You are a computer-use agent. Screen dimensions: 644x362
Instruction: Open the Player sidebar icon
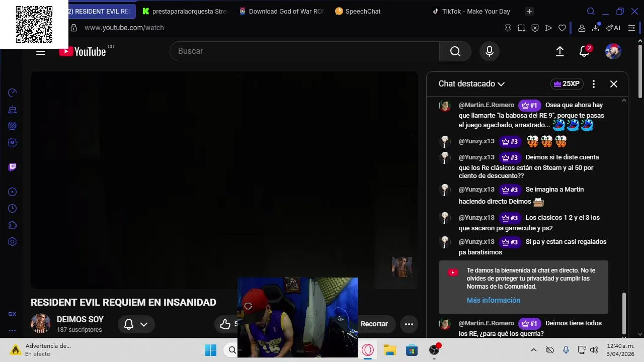pyautogui.click(x=13, y=192)
